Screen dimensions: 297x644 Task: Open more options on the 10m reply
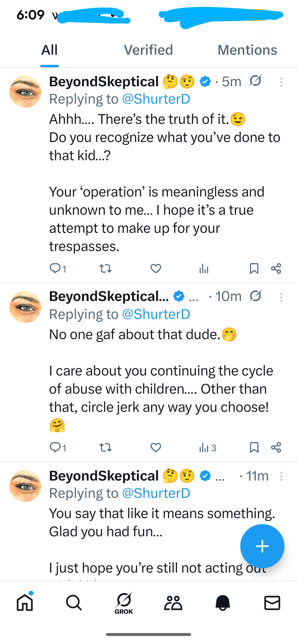tap(281, 297)
